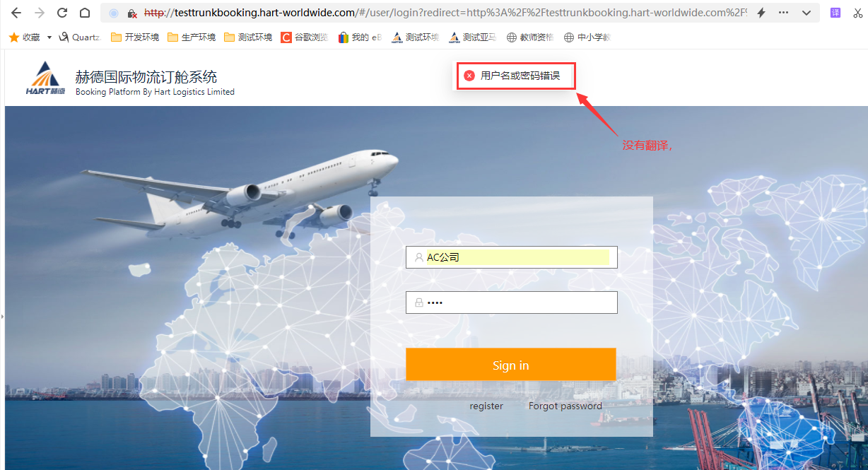Click the red error icon in notification

tap(469, 76)
